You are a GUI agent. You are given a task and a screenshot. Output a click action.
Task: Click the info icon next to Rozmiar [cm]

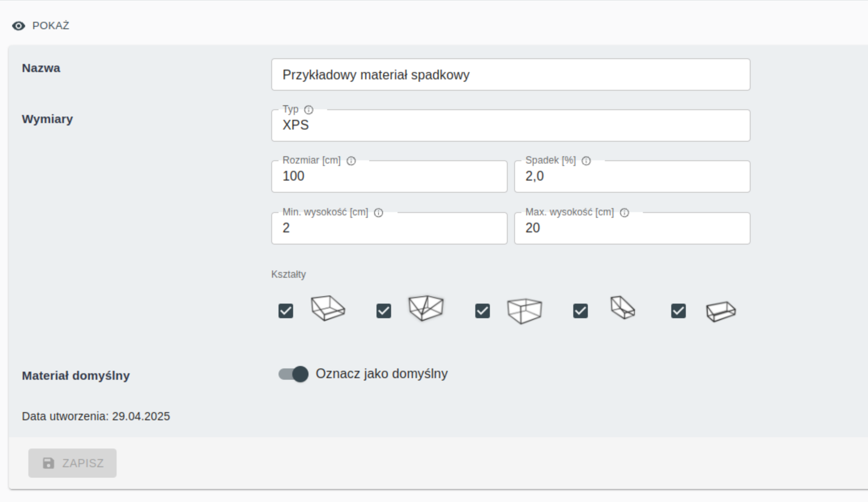351,161
